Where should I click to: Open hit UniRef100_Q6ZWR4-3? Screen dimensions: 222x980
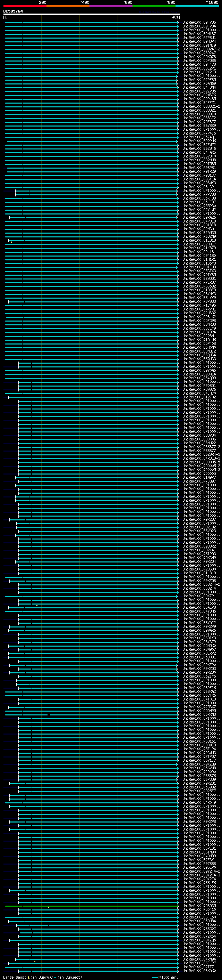pos(201,455)
